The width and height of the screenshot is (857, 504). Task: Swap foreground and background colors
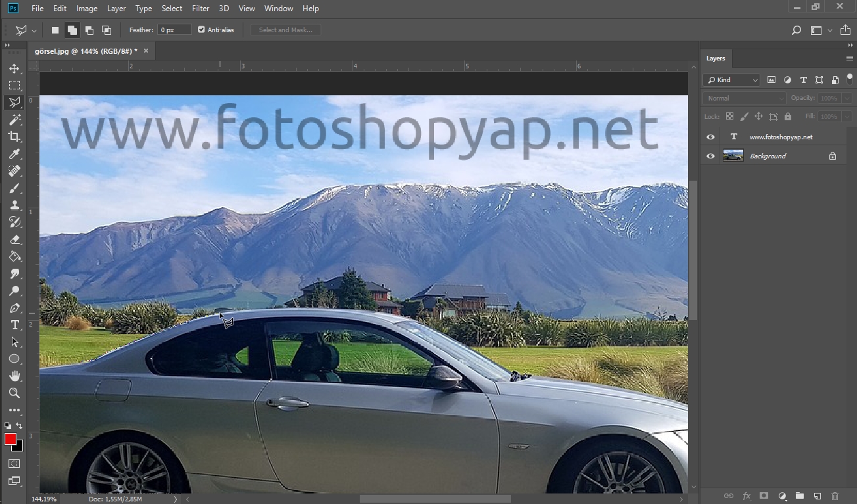point(19,426)
